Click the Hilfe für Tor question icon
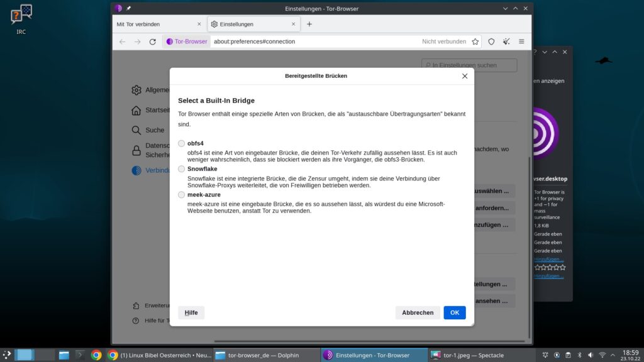 [136, 321]
